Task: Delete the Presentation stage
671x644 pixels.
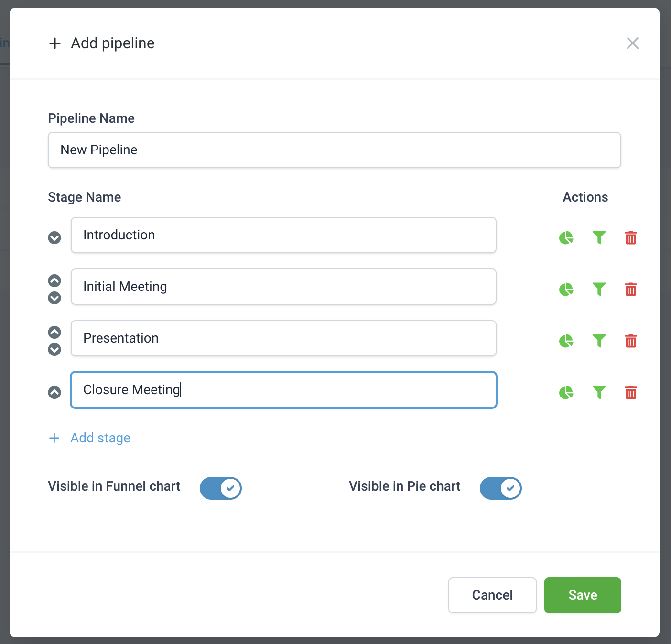Action: click(x=631, y=341)
